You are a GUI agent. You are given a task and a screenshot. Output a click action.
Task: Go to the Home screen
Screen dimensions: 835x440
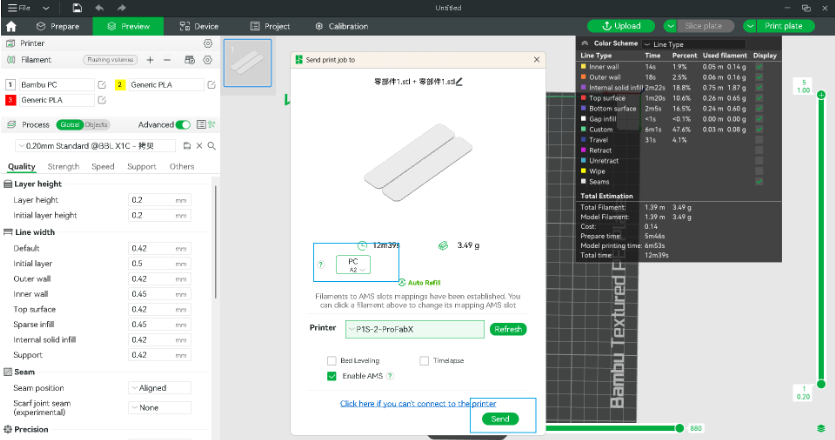[x=11, y=26]
